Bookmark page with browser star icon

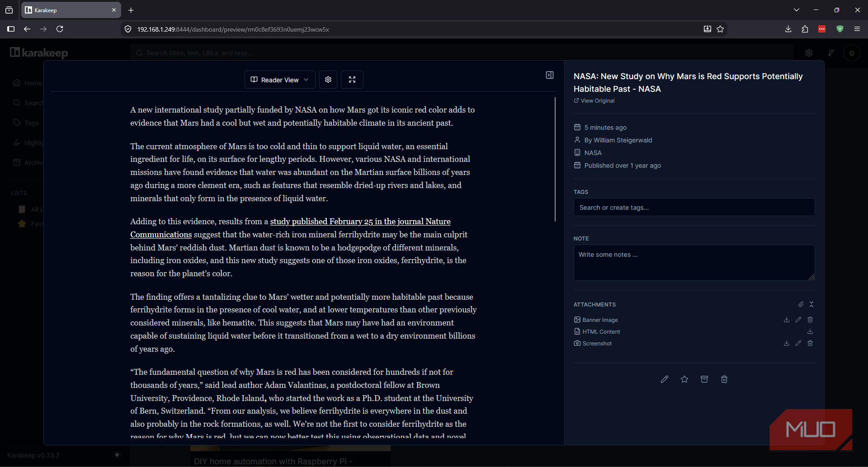coord(720,29)
